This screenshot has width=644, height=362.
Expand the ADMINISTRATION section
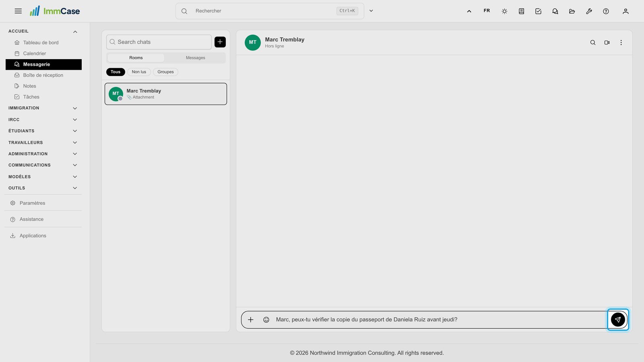click(x=43, y=154)
